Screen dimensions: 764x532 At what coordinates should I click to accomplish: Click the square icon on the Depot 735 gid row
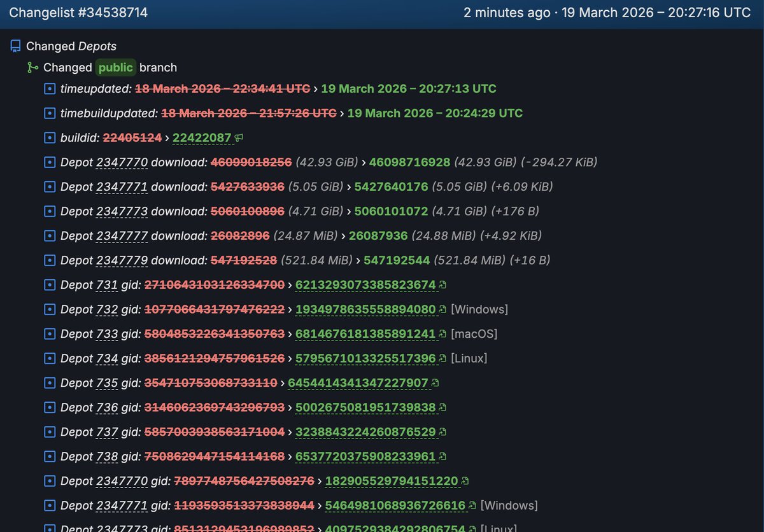pyautogui.click(x=50, y=382)
